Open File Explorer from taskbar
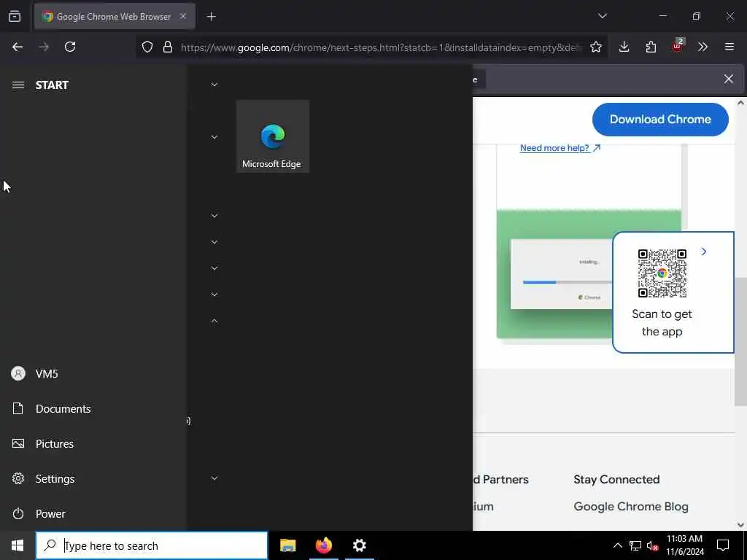 [287, 545]
